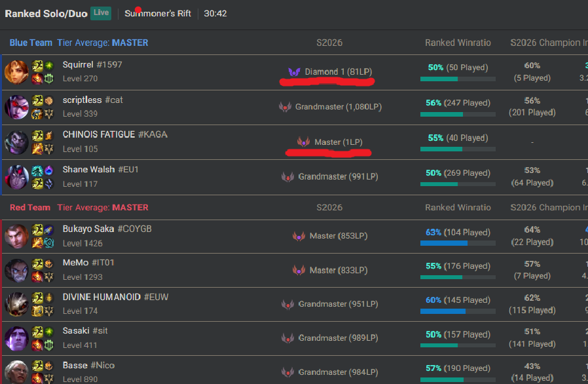
Task: Click Bukayo Saka's champion portrait
Action: click(16, 236)
